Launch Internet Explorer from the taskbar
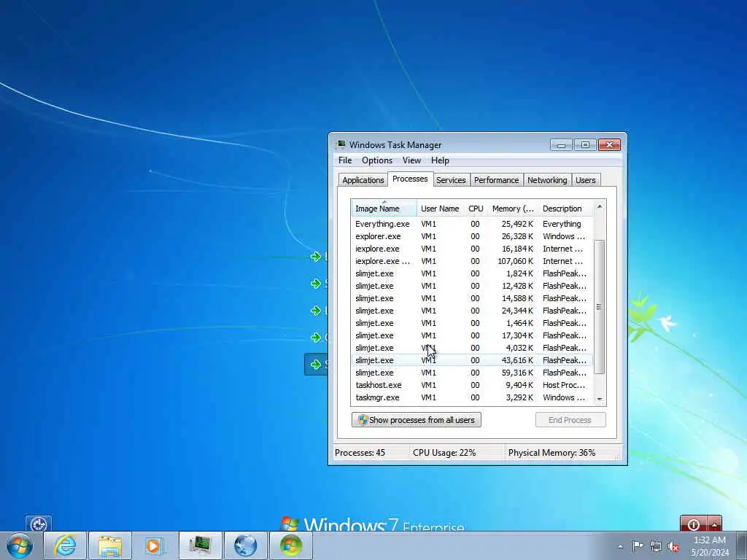 [65, 545]
